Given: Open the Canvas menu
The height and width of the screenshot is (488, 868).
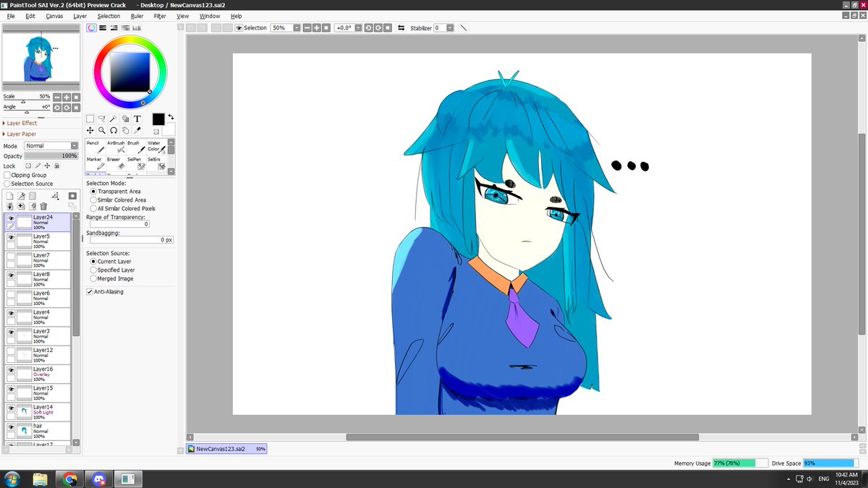Looking at the screenshot, I should click(54, 16).
